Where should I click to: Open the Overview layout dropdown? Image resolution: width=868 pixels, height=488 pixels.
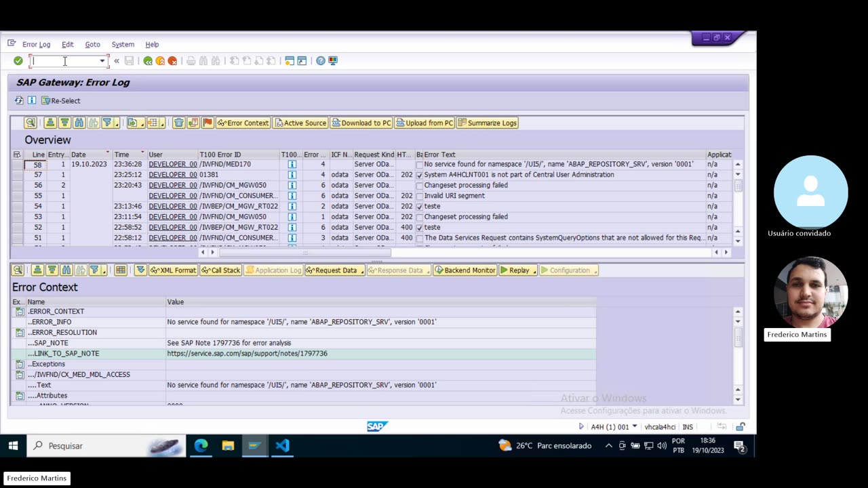(162, 123)
